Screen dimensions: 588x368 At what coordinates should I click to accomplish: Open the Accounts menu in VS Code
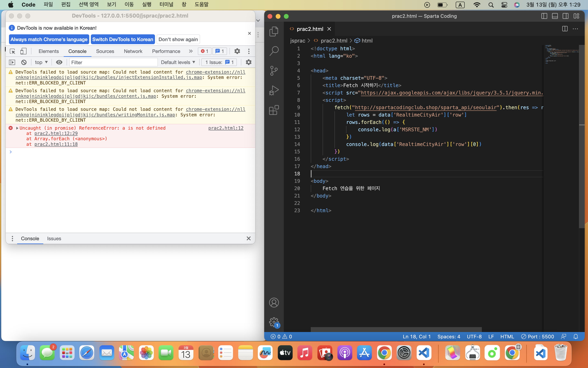[x=274, y=303]
